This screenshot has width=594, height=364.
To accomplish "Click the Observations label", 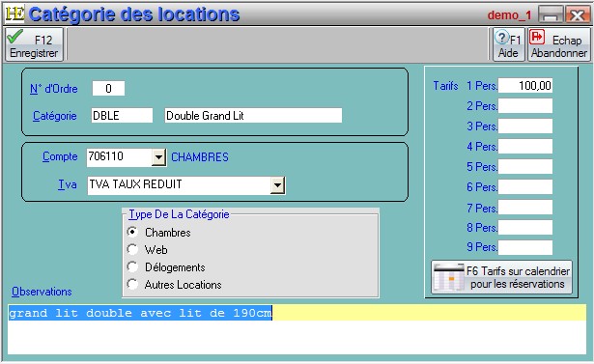I will coord(42,292).
